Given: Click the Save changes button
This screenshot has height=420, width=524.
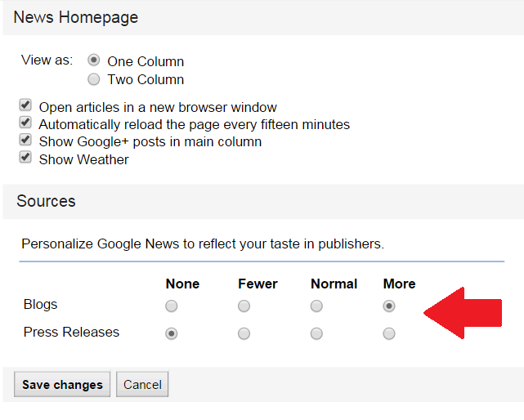Looking at the screenshot, I should 62,385.
